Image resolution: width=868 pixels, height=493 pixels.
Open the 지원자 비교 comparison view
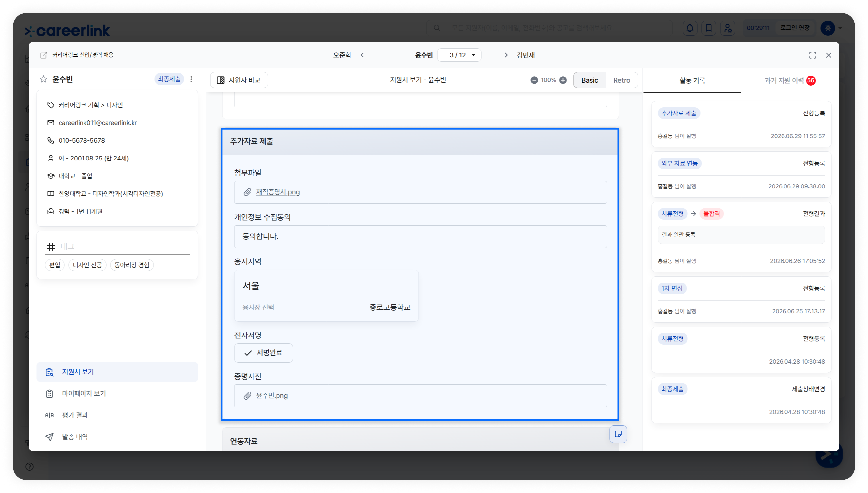click(239, 80)
